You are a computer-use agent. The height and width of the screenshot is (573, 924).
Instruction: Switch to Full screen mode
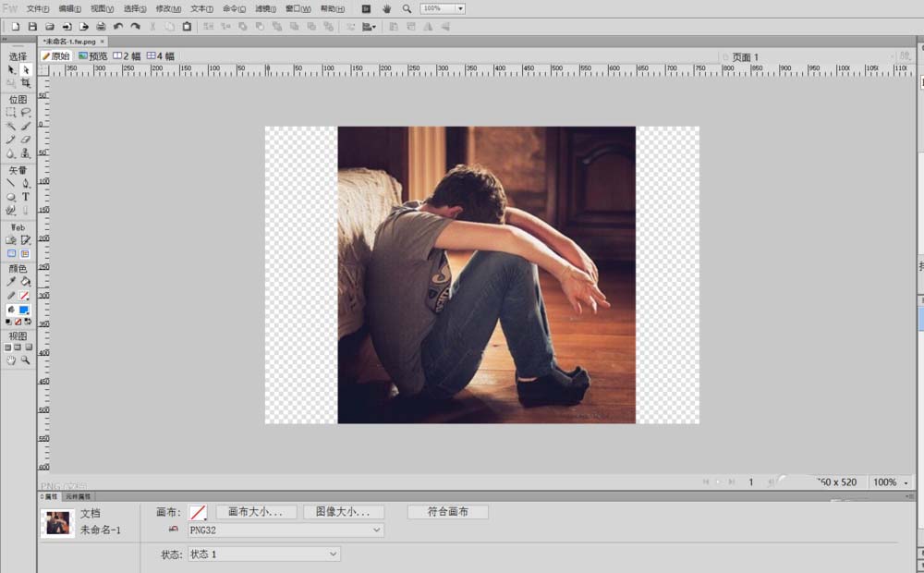[x=29, y=347]
